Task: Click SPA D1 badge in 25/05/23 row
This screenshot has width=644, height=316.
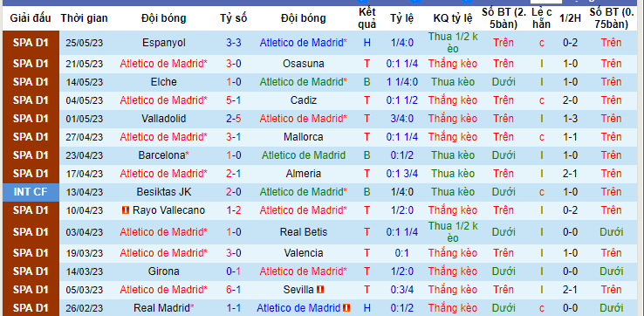Action: (x=31, y=43)
